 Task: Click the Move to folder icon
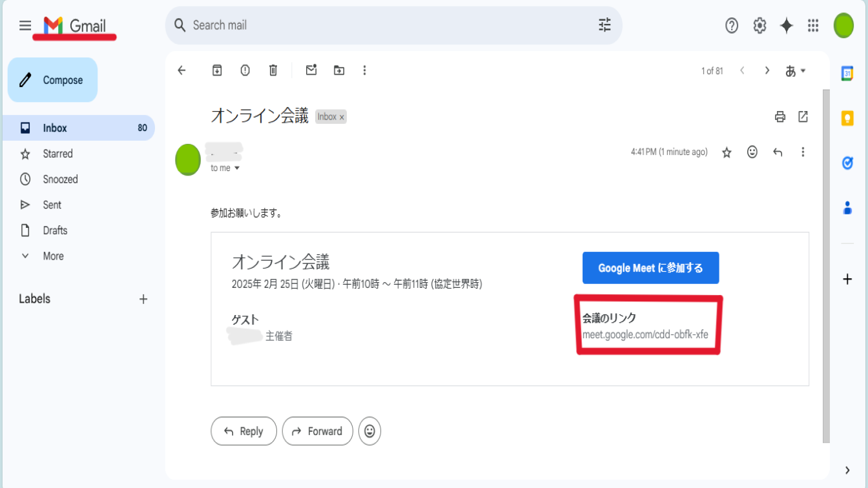(x=339, y=70)
